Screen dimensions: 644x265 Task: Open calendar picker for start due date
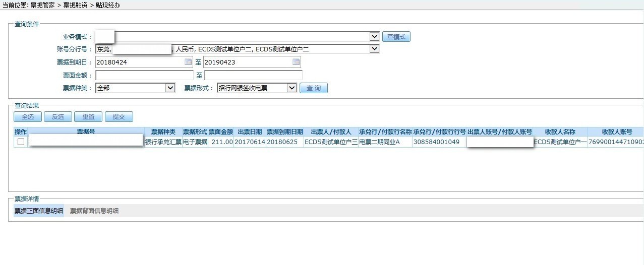pyautogui.click(x=188, y=62)
